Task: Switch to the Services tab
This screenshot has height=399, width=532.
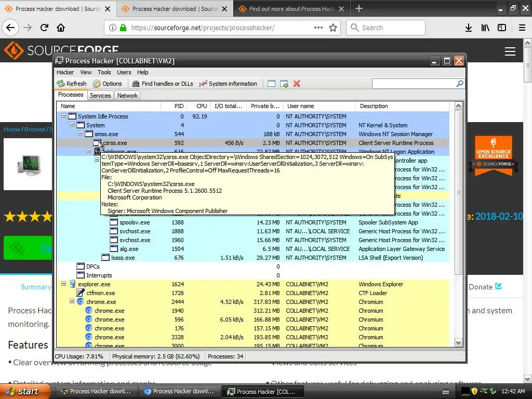Action: (x=100, y=96)
